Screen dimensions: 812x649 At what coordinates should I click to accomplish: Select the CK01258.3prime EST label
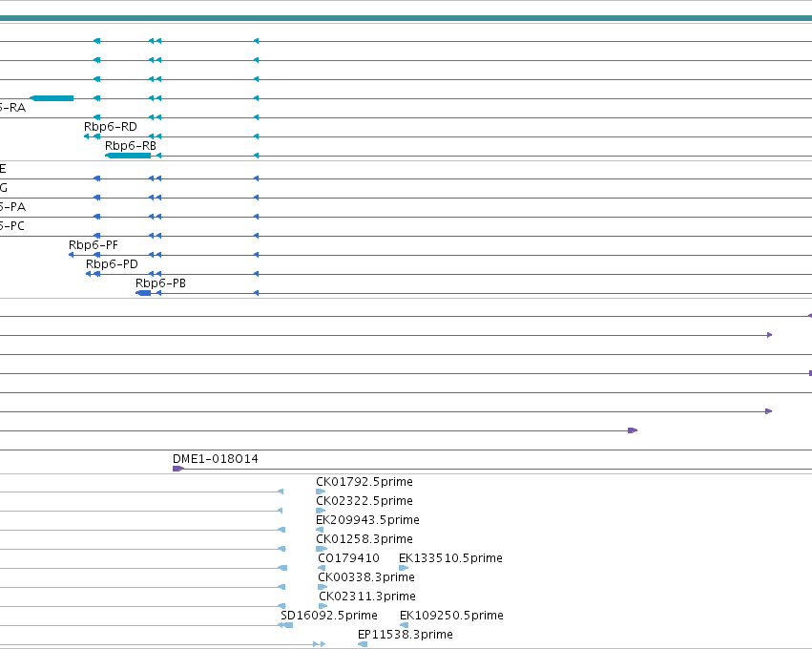[364, 539]
